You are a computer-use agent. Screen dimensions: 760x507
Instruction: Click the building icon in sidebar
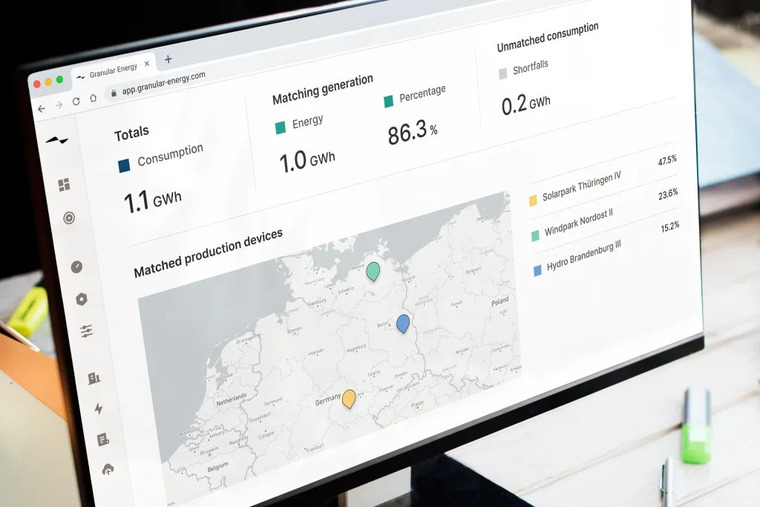tap(94, 378)
